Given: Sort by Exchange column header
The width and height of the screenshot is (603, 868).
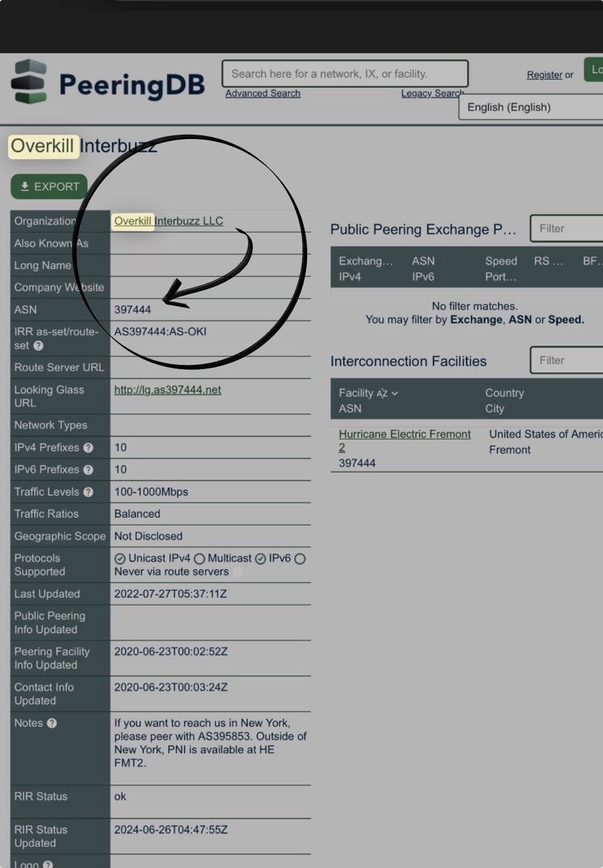Looking at the screenshot, I should click(366, 261).
